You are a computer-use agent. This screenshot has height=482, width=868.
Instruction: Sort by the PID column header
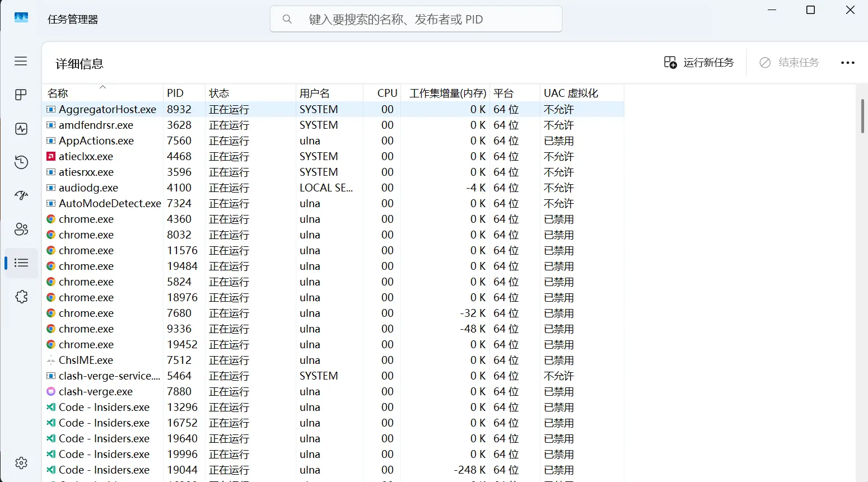click(175, 93)
